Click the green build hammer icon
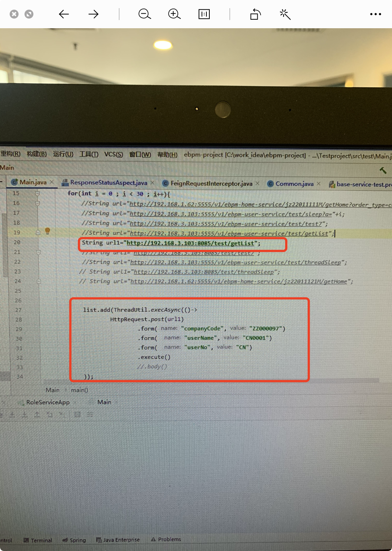Image resolution: width=392 pixels, height=551 pixels. click(x=383, y=170)
